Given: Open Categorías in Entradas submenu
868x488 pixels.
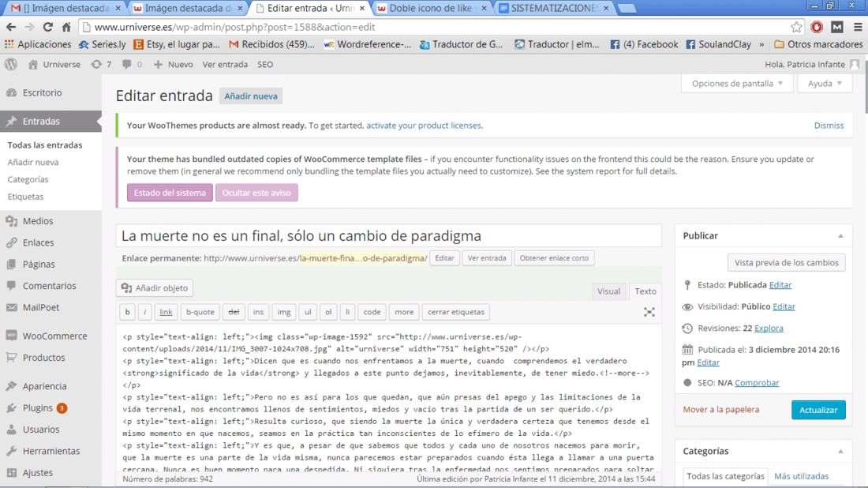Looking at the screenshot, I should pyautogui.click(x=28, y=179).
